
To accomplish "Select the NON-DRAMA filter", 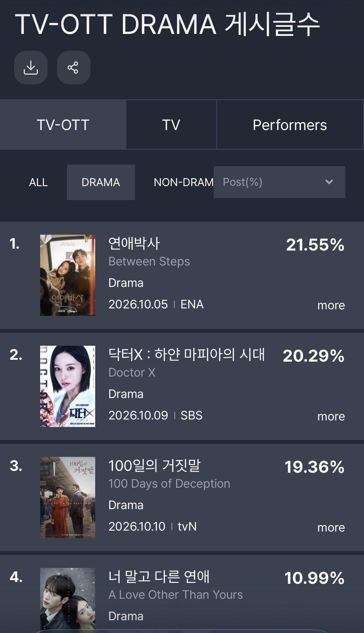I will [x=184, y=182].
